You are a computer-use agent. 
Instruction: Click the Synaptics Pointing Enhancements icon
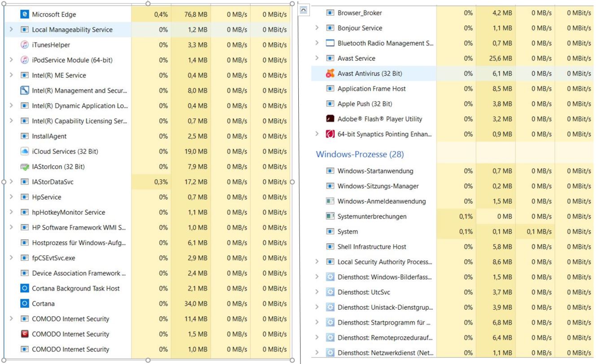pyautogui.click(x=330, y=134)
